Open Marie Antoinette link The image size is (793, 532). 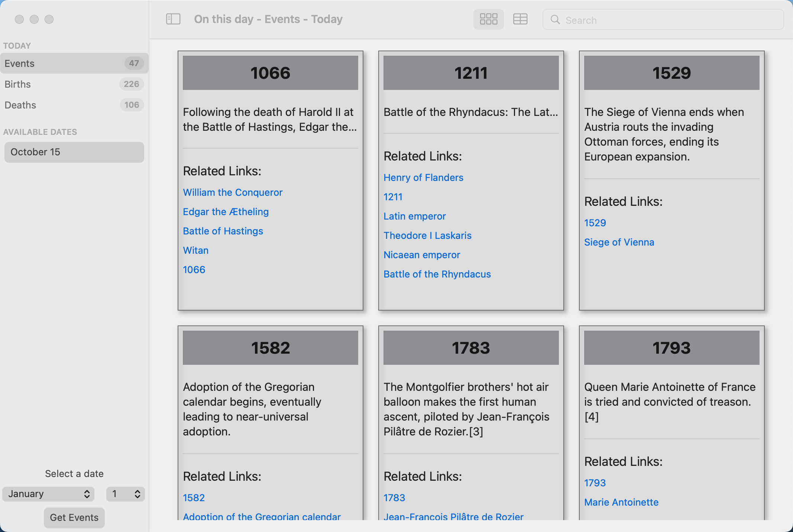621,502
